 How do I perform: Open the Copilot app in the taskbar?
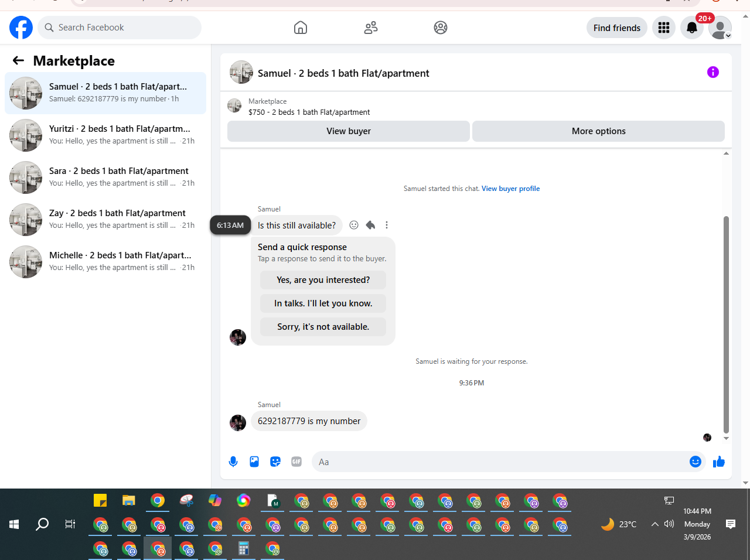click(x=215, y=500)
